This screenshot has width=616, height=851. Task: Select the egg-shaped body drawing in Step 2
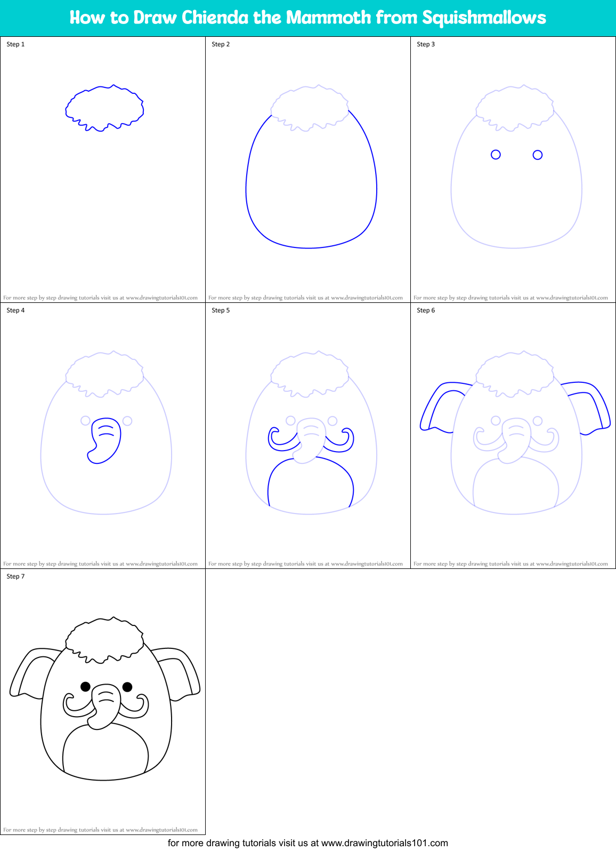[311, 180]
